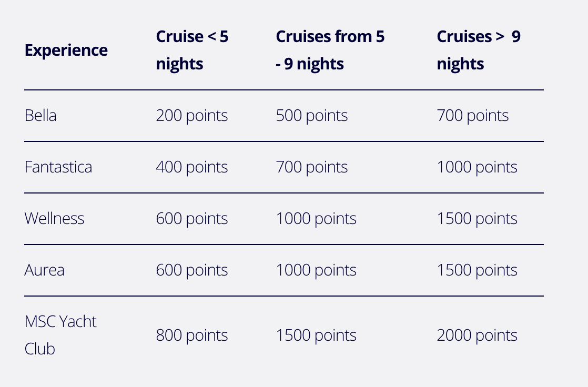Screen dimensions: 588x387
Task: Click the Aurea experience row label
Action: tap(45, 270)
